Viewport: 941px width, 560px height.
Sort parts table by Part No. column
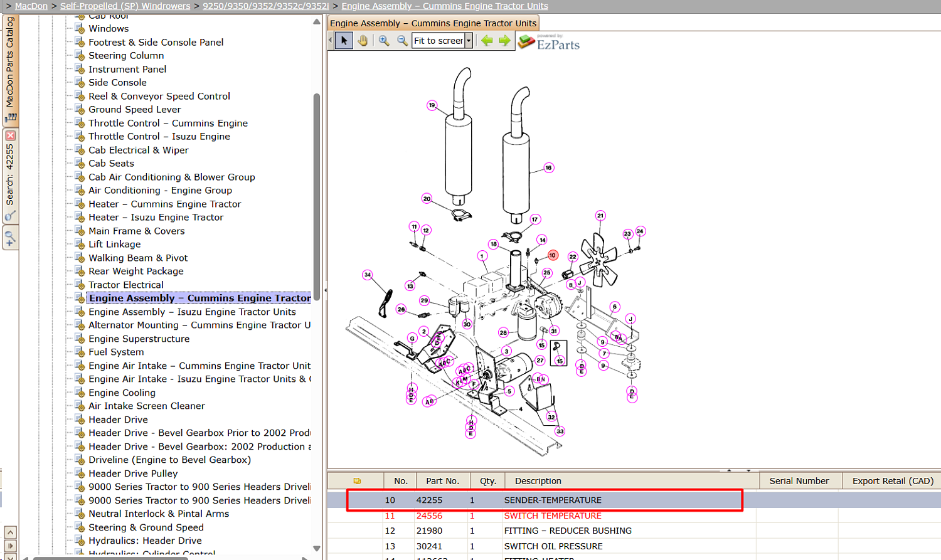pos(443,481)
